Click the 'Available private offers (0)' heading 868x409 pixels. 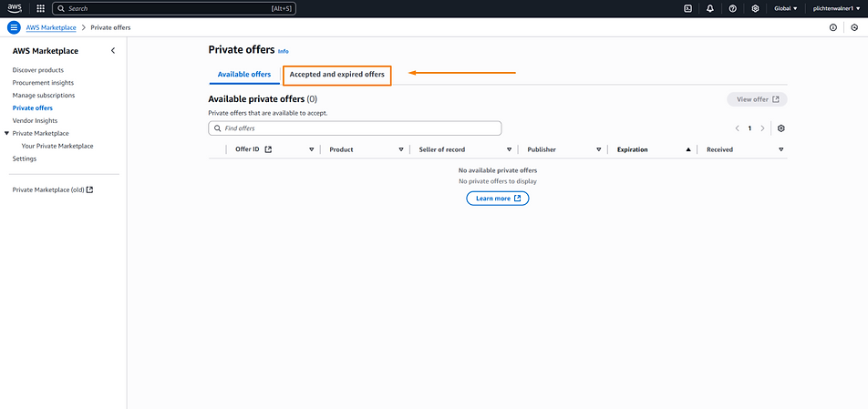[263, 99]
